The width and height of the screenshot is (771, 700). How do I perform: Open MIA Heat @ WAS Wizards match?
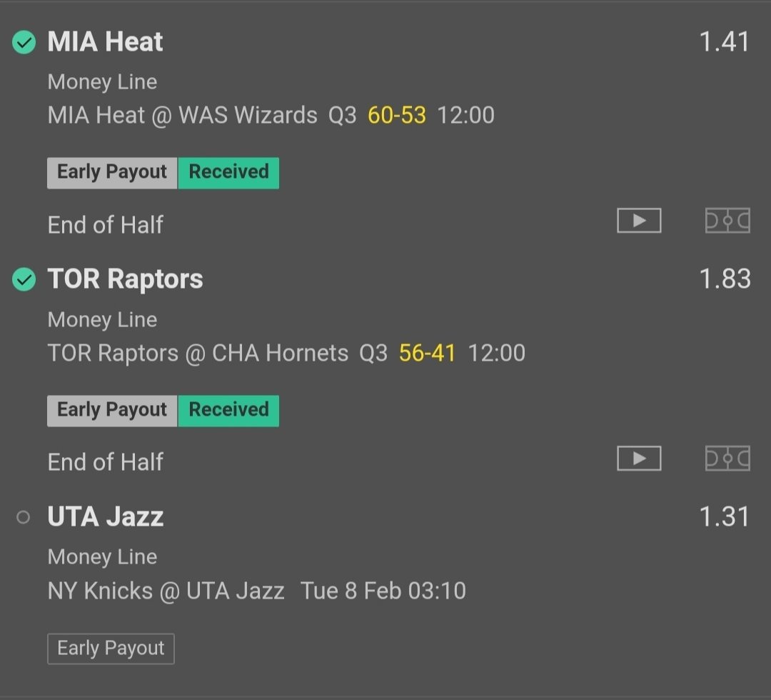[182, 116]
